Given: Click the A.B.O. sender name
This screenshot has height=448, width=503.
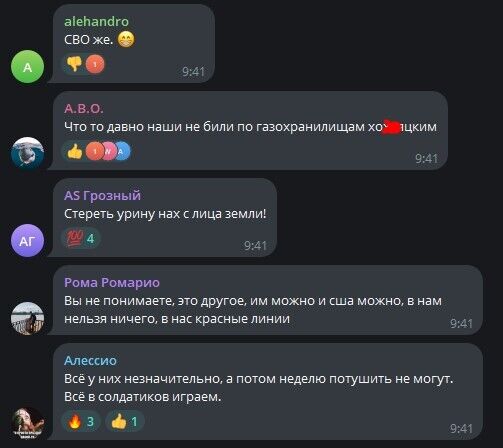Looking at the screenshot, I should click(x=84, y=109).
